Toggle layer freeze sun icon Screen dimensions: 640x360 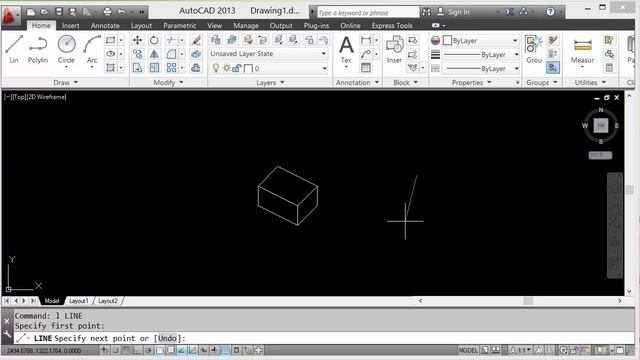tap(226, 68)
